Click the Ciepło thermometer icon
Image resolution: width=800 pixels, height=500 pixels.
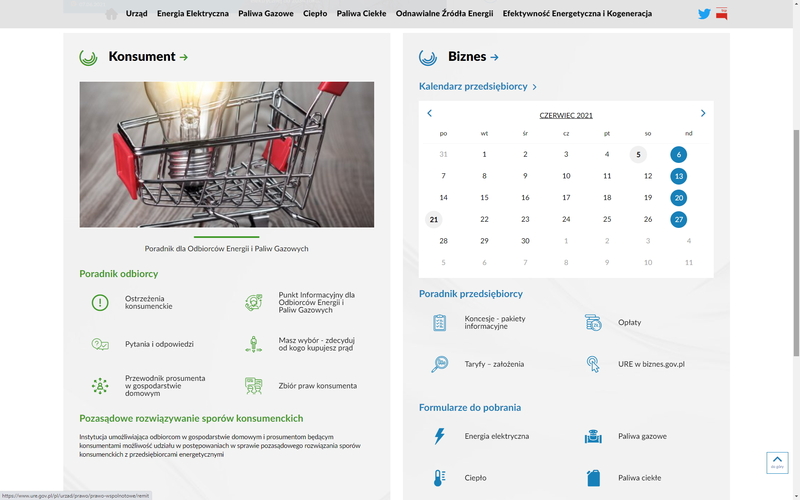(x=439, y=478)
